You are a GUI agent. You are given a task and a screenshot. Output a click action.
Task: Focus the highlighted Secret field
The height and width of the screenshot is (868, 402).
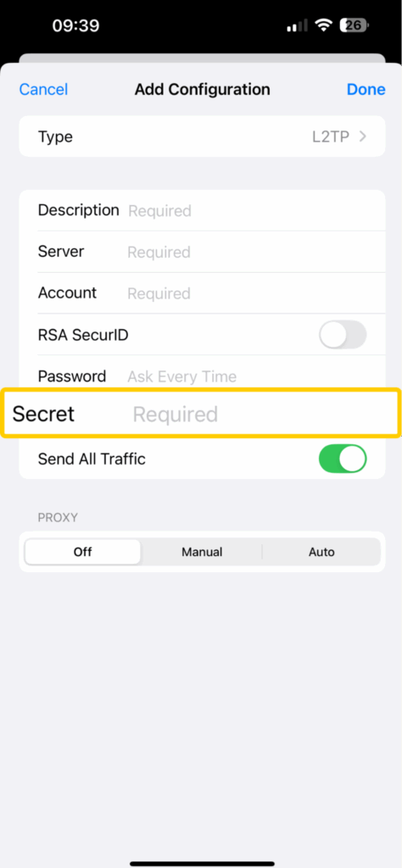(200, 414)
